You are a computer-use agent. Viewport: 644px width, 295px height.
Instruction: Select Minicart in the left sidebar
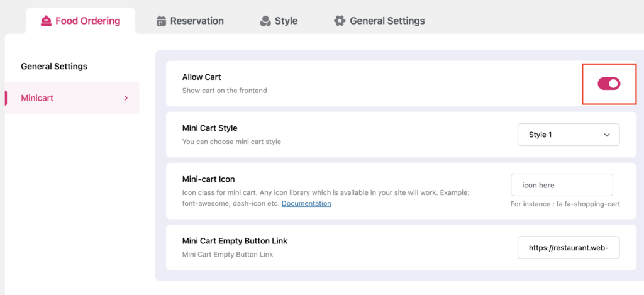[37, 98]
